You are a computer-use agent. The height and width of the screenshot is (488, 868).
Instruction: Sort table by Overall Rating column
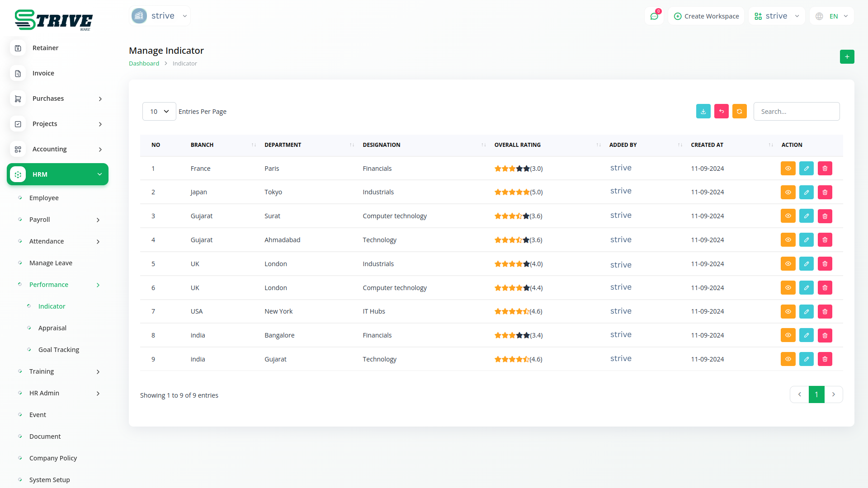[517, 145]
